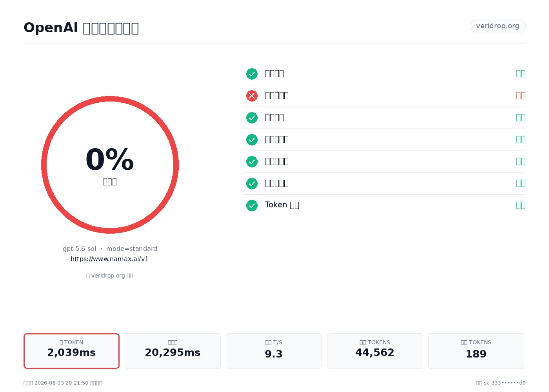
Task: Select the 20,295ms latency card
Action: pyautogui.click(x=173, y=351)
